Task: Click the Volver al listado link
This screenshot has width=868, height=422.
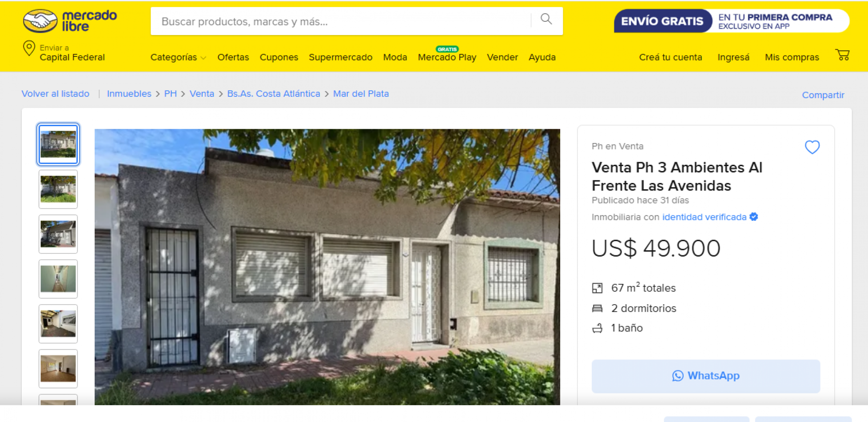Action: click(56, 94)
